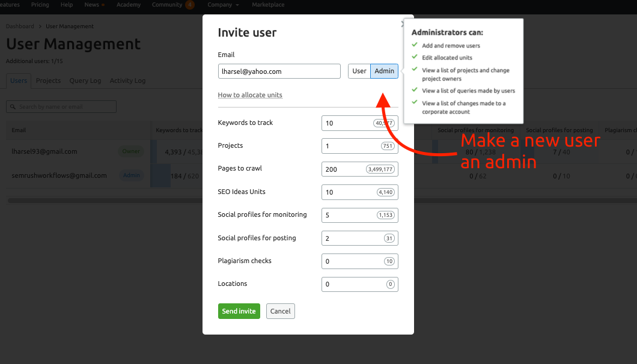Image resolution: width=637 pixels, height=364 pixels.
Task: Click the Owner role badge
Action: (x=131, y=151)
